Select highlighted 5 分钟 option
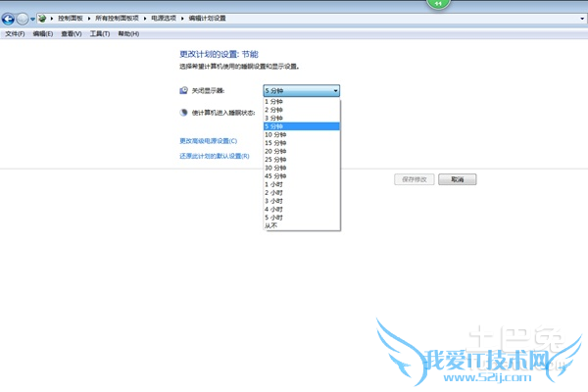The image size is (588, 392). 302,126
